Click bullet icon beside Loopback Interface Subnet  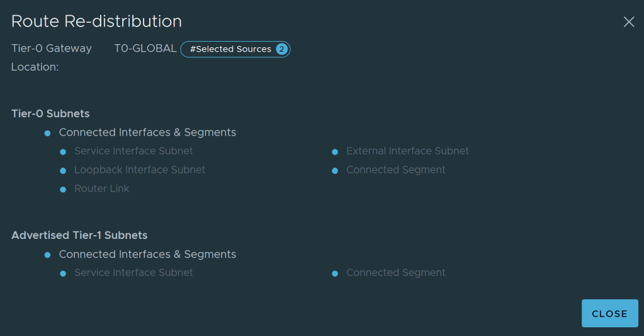(x=63, y=171)
